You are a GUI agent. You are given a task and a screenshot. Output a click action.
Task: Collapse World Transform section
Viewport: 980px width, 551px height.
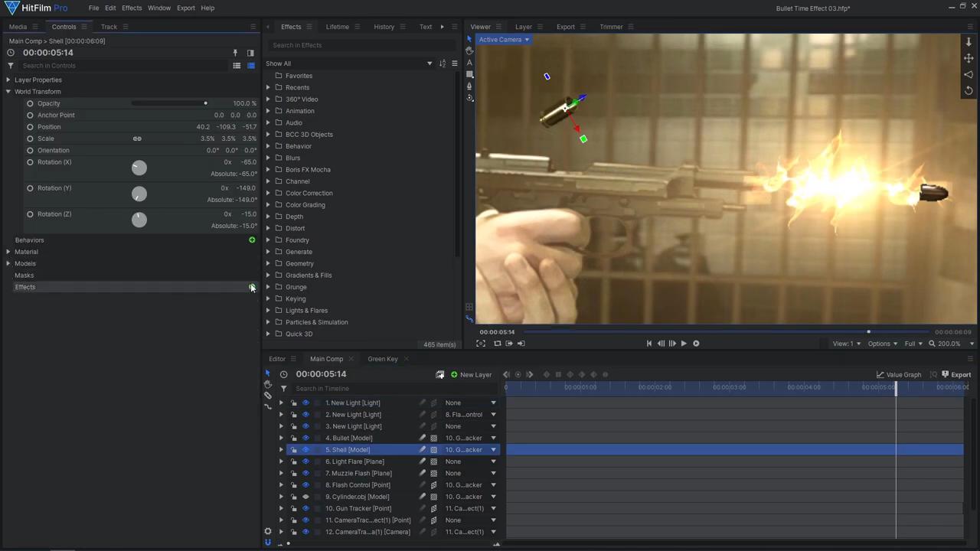[x=8, y=92]
